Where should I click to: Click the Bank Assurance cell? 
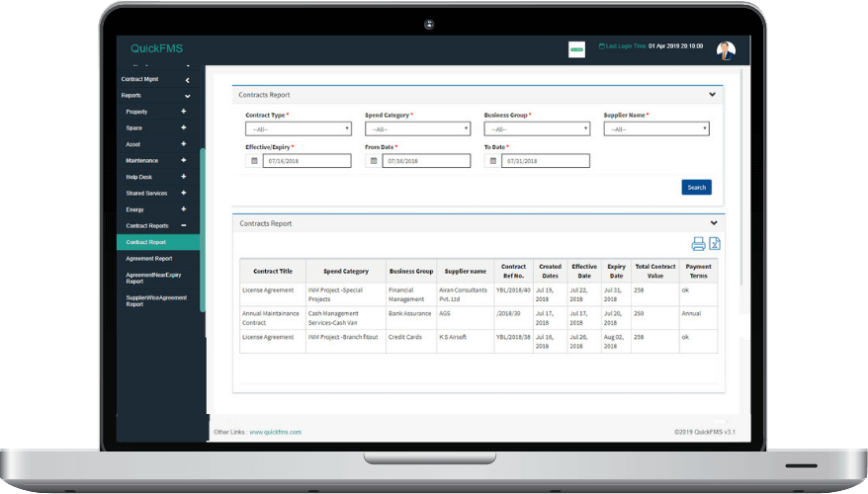(411, 318)
